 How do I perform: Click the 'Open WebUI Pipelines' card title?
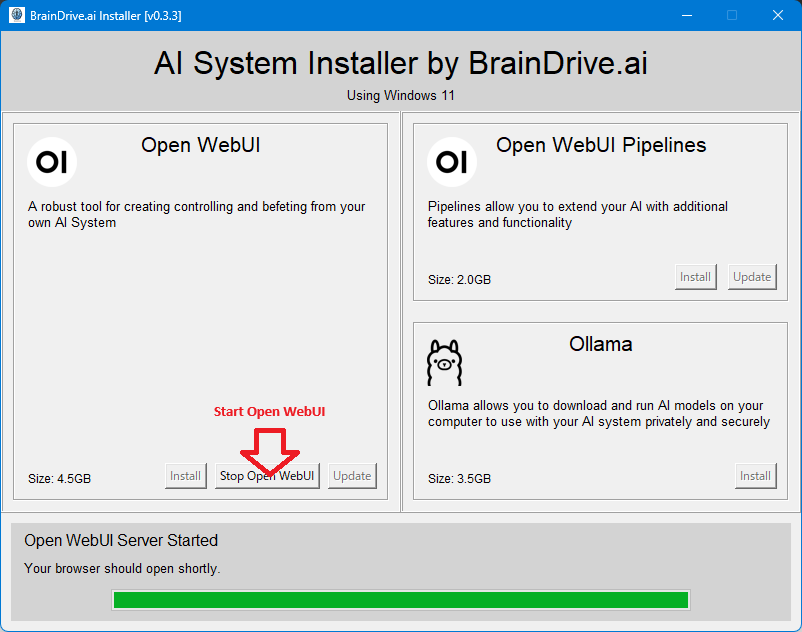(601, 145)
